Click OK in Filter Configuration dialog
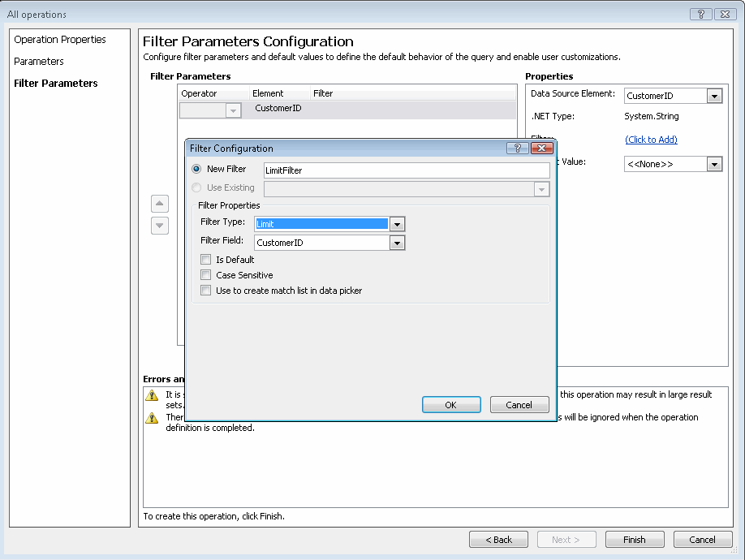745x560 pixels. [x=451, y=405]
